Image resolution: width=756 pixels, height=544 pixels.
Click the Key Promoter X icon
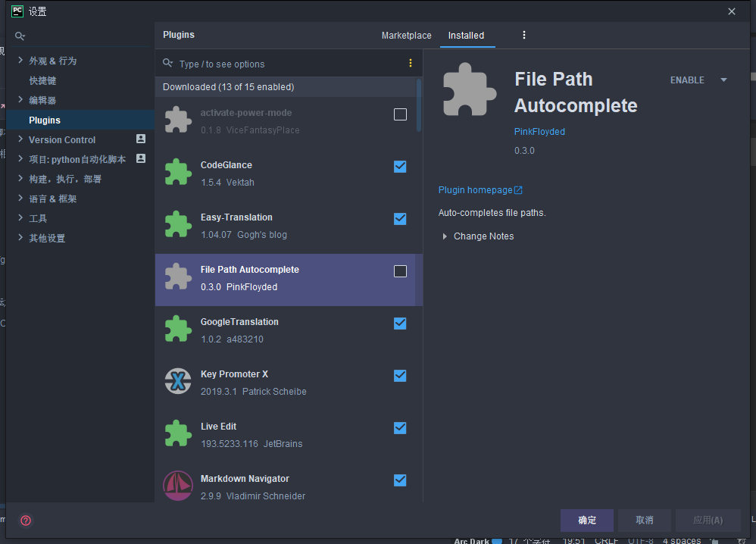pos(178,381)
